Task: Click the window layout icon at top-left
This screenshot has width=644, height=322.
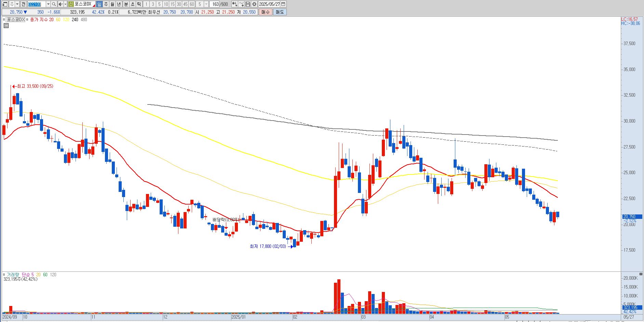Action: click(5, 4)
